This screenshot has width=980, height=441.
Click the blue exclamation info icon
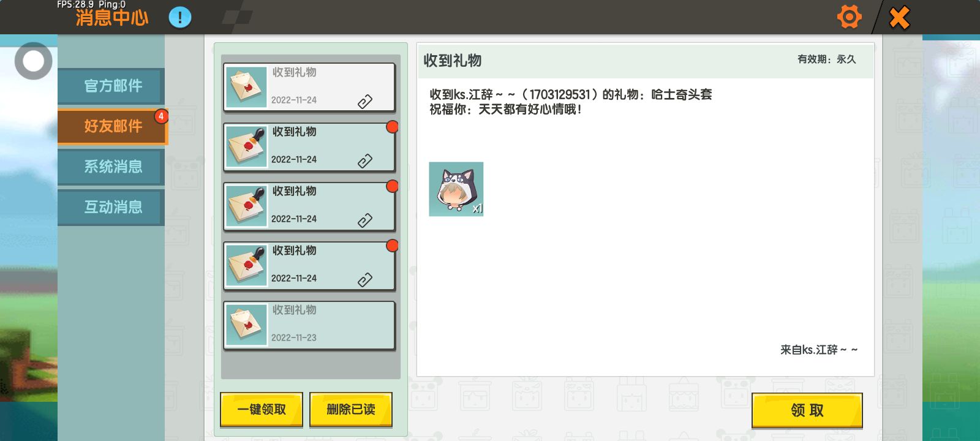180,17
